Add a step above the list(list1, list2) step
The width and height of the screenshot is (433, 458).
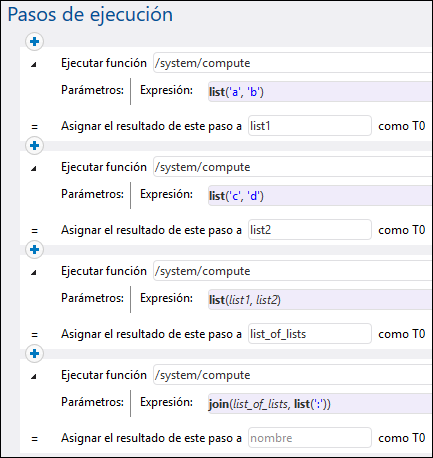click(34, 250)
